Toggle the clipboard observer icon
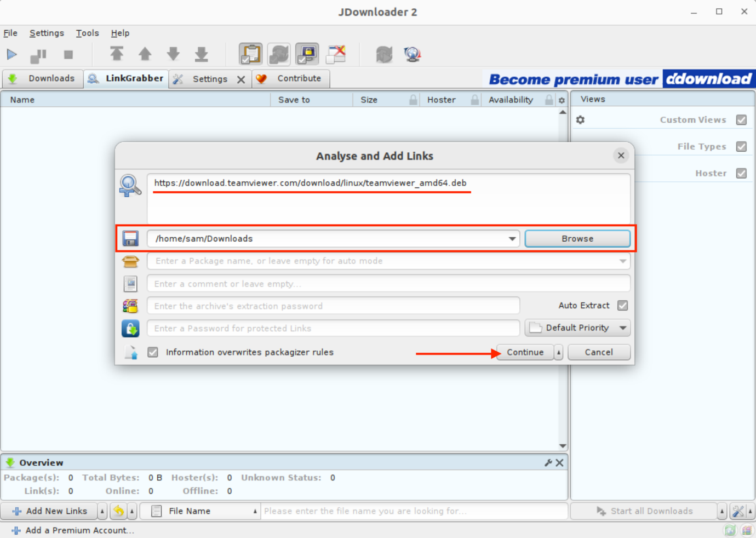 (250, 54)
